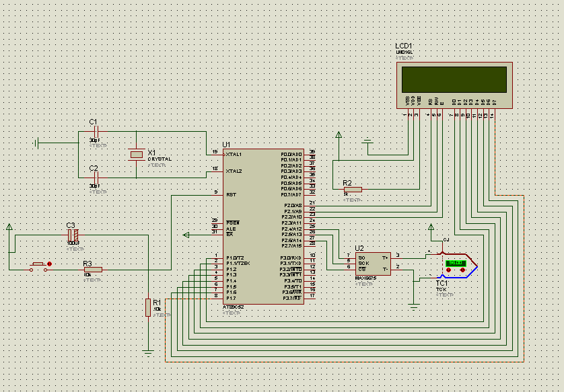Click the T+ pin label on U2

click(x=385, y=258)
